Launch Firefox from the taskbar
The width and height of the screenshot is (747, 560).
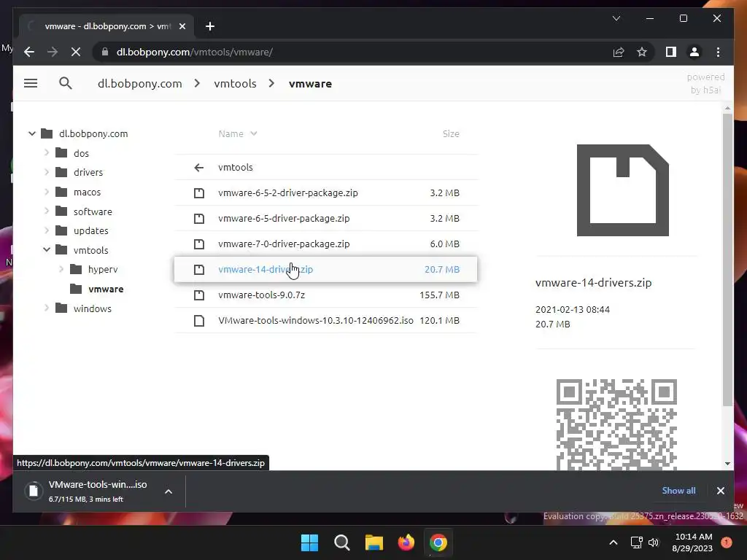[x=406, y=542]
